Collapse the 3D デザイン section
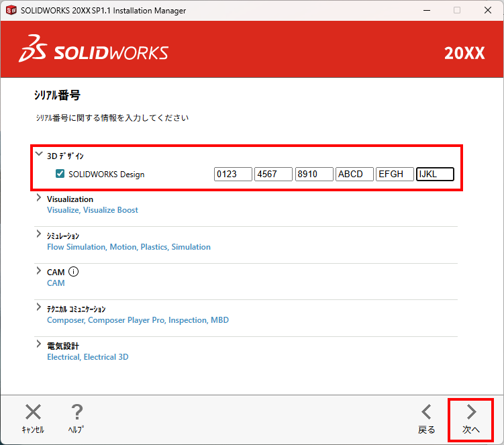 pos(39,154)
